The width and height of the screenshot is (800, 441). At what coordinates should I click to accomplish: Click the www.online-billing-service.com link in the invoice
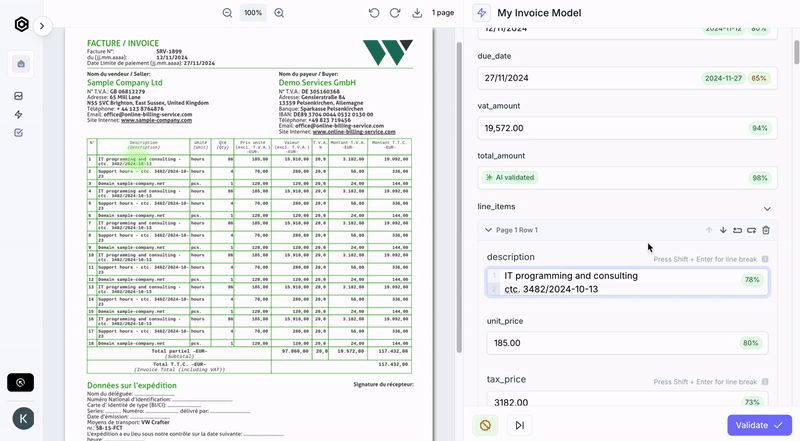(354, 132)
